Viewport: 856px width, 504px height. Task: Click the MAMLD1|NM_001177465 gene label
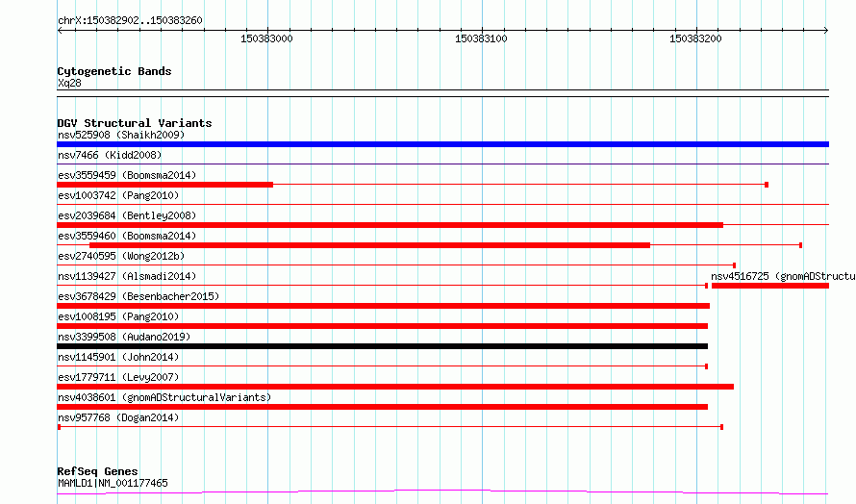coord(113,483)
